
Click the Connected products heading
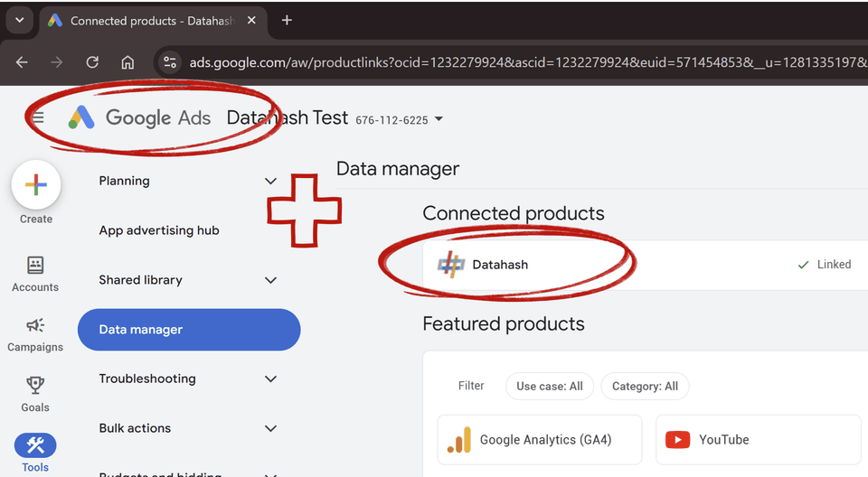point(514,213)
